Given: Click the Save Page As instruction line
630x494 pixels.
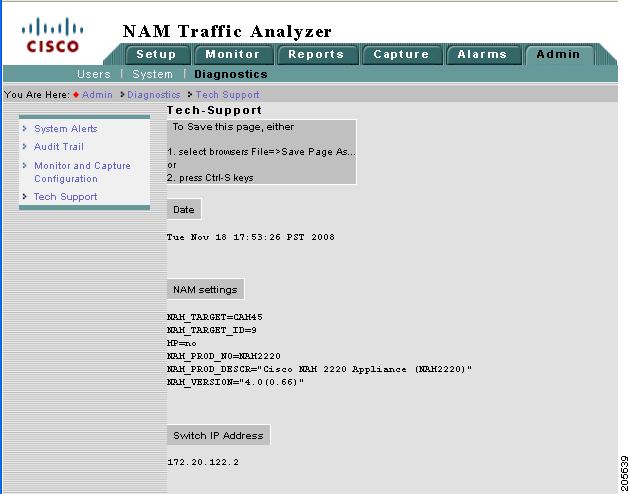Looking at the screenshot, I should (x=261, y=152).
